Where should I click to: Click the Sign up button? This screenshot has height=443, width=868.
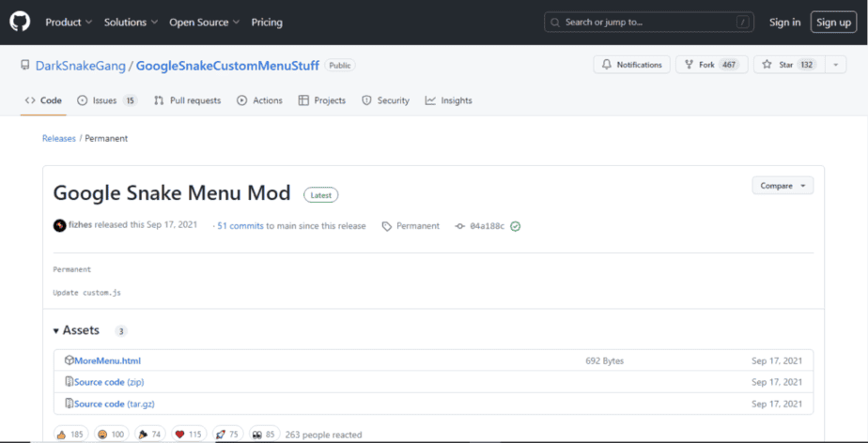click(832, 22)
